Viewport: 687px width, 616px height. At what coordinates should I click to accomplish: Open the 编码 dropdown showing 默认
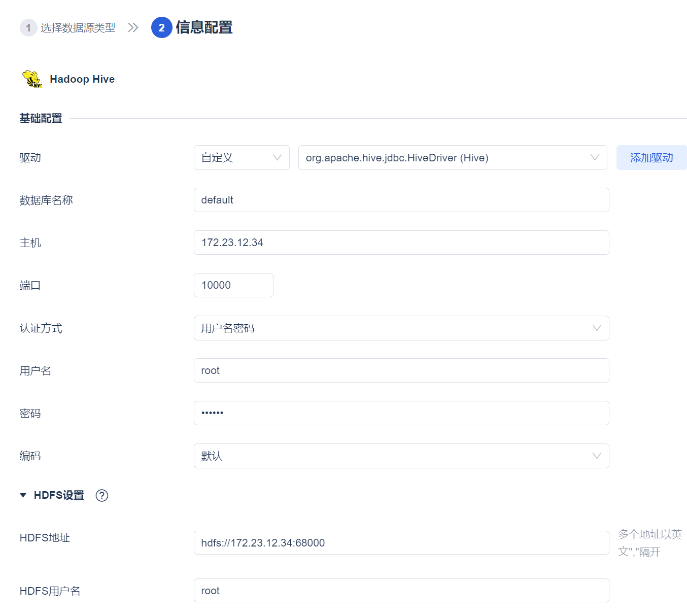pos(401,456)
